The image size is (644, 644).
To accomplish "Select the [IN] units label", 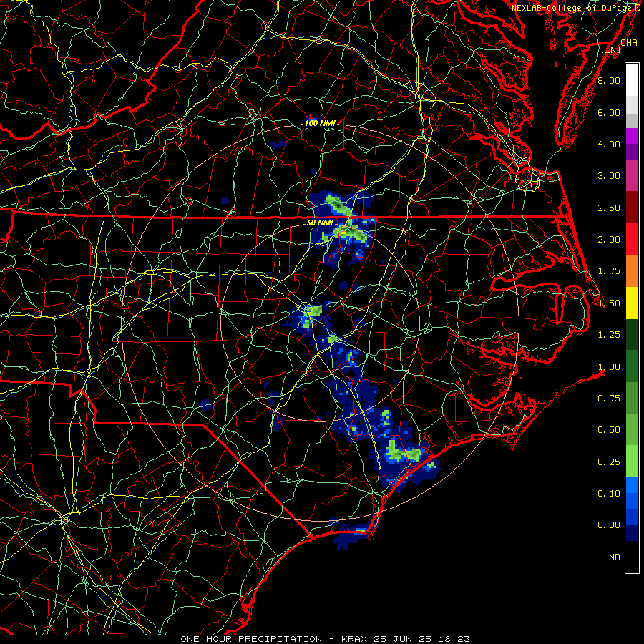I will [611, 49].
